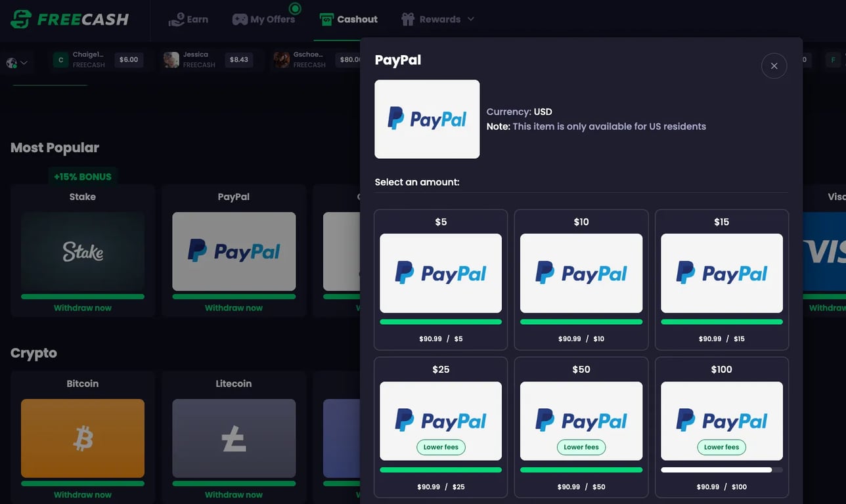Expand the Rewards dropdown menu
846x504 pixels.
click(437, 20)
